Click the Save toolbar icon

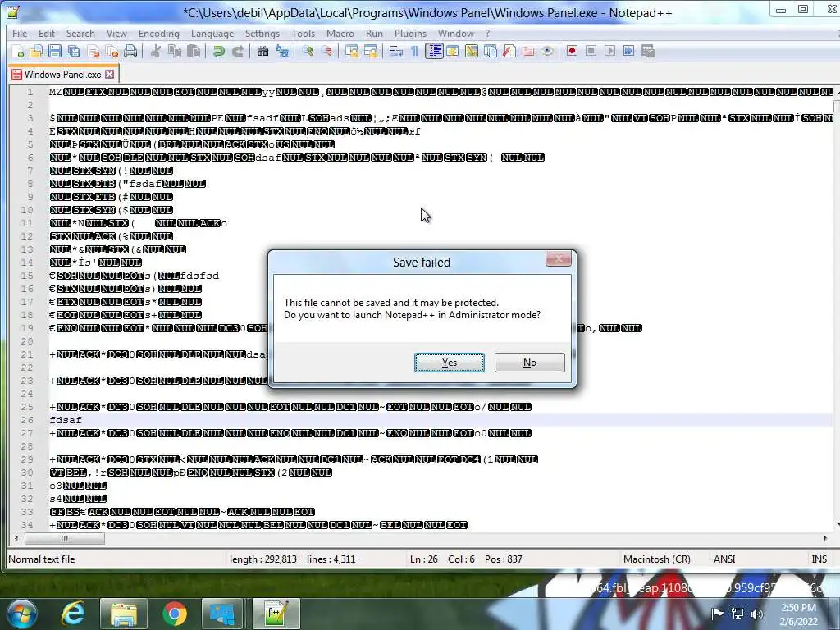point(55,52)
